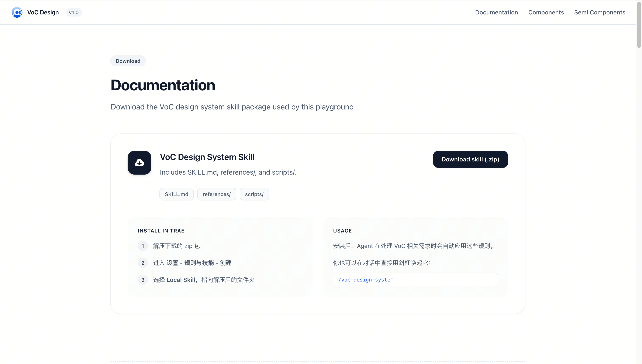
Task: Select the references/ chip
Action: tap(217, 194)
